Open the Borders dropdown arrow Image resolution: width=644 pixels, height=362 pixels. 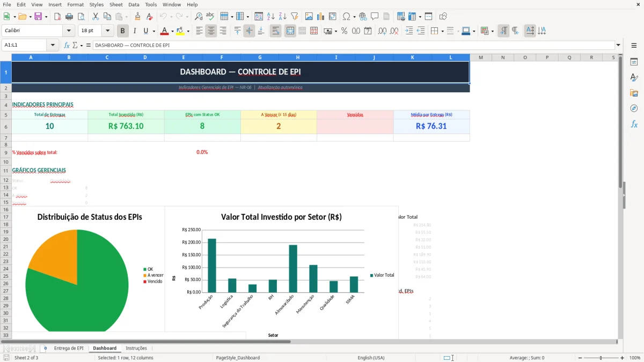click(442, 31)
